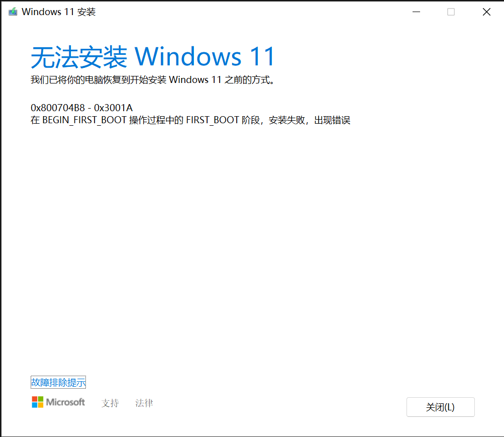Click the Windows 11 setup title bar icon
The width and height of the screenshot is (504, 437).
point(13,12)
